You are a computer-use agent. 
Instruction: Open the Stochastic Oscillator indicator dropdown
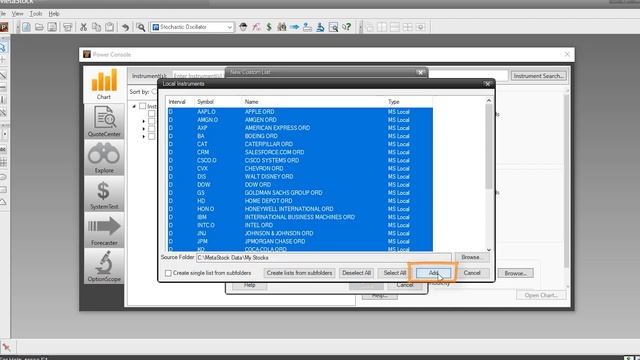pyautogui.click(x=230, y=27)
